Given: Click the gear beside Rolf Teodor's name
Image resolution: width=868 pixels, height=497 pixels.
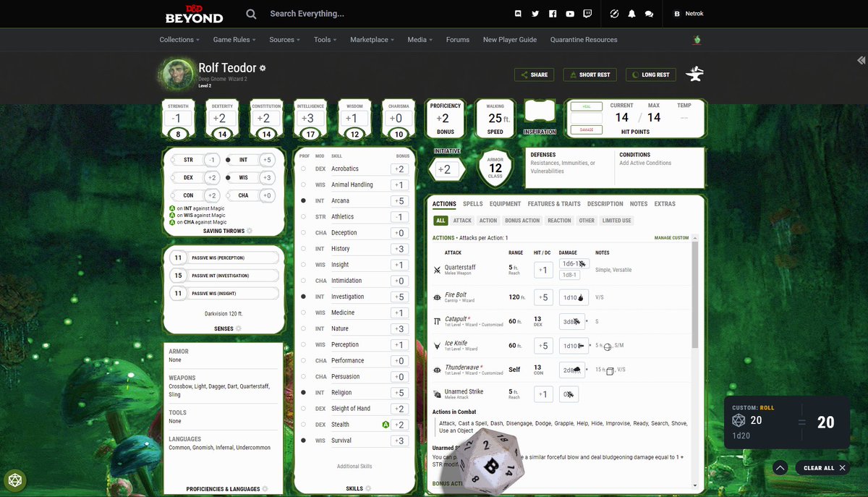Looking at the screenshot, I should click(x=263, y=68).
